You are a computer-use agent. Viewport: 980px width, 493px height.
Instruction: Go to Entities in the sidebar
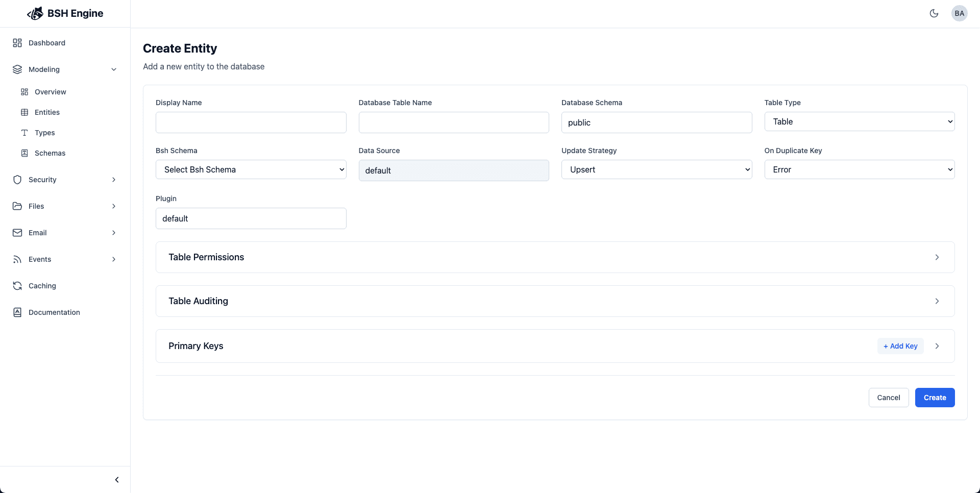[47, 112]
